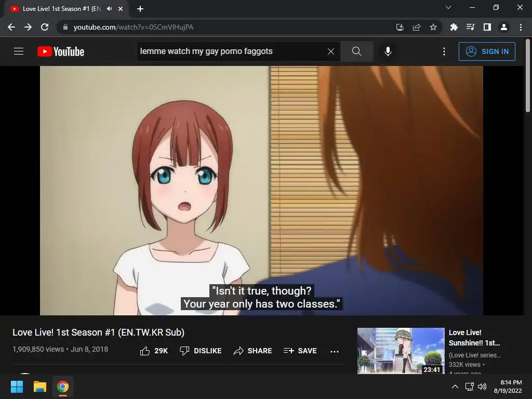Open a new tab with the plus
The width and height of the screenshot is (532, 399).
click(x=140, y=9)
